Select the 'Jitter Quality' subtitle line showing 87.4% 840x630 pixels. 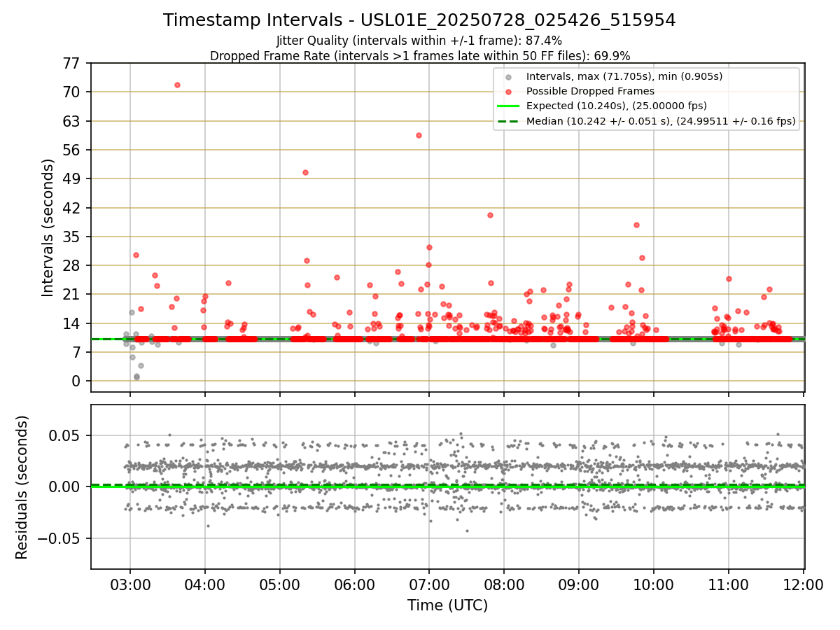pos(419,41)
